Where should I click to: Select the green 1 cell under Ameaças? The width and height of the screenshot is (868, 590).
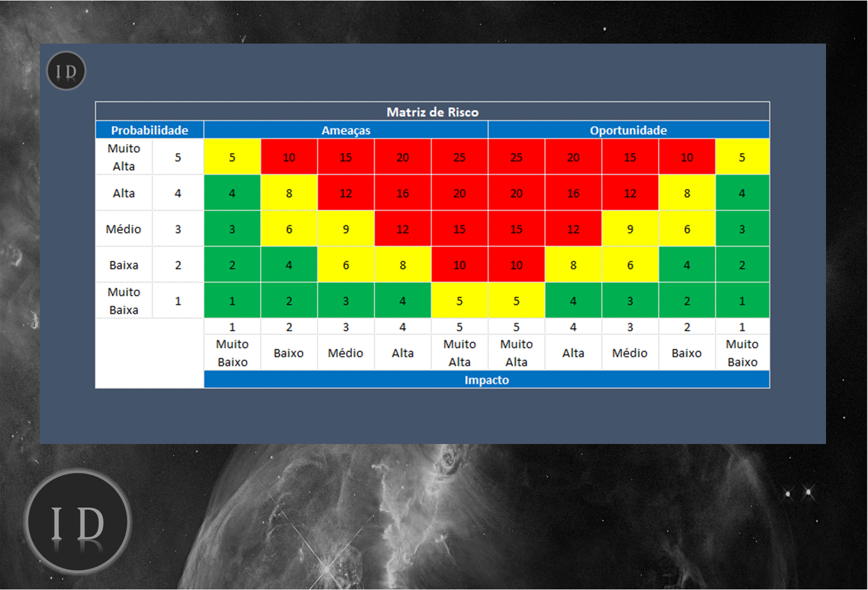pyautogui.click(x=232, y=301)
